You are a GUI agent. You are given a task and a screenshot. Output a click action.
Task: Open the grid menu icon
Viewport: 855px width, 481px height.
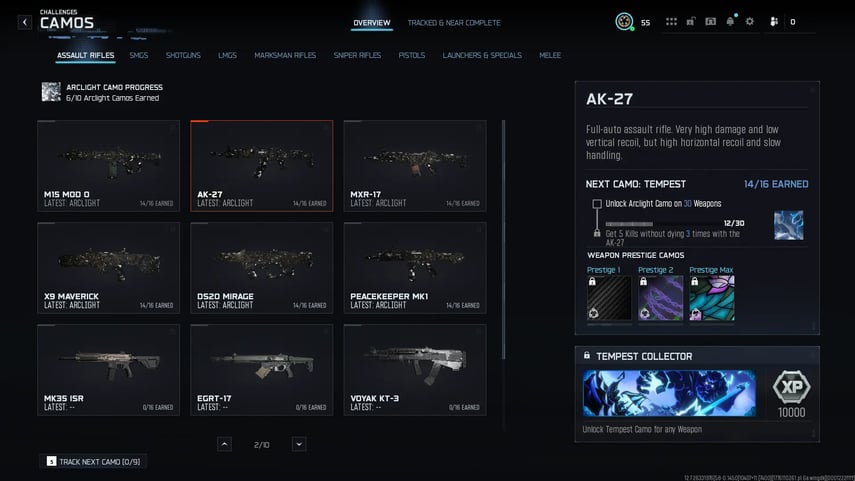point(671,22)
